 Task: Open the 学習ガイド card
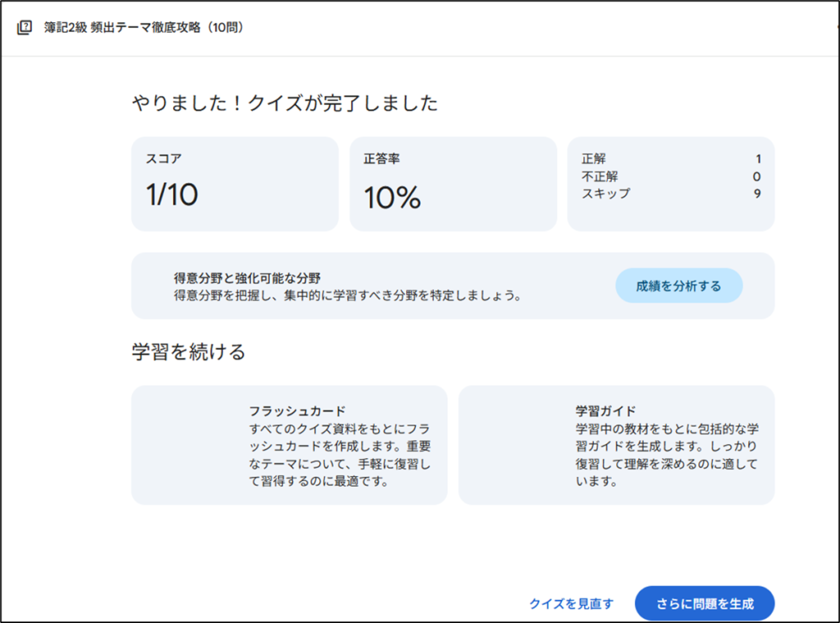pos(617,444)
